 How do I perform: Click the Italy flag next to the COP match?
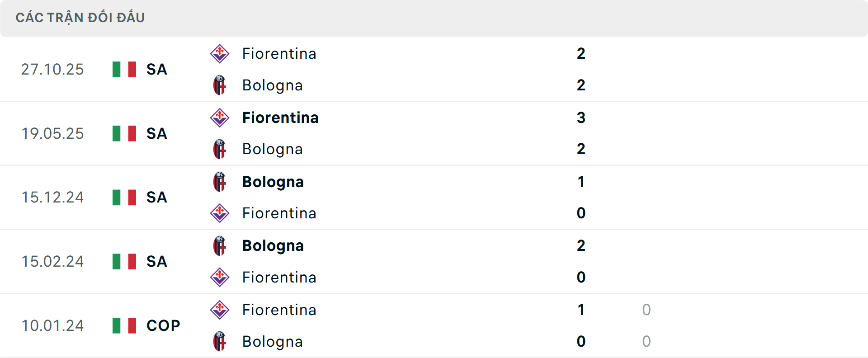(124, 325)
